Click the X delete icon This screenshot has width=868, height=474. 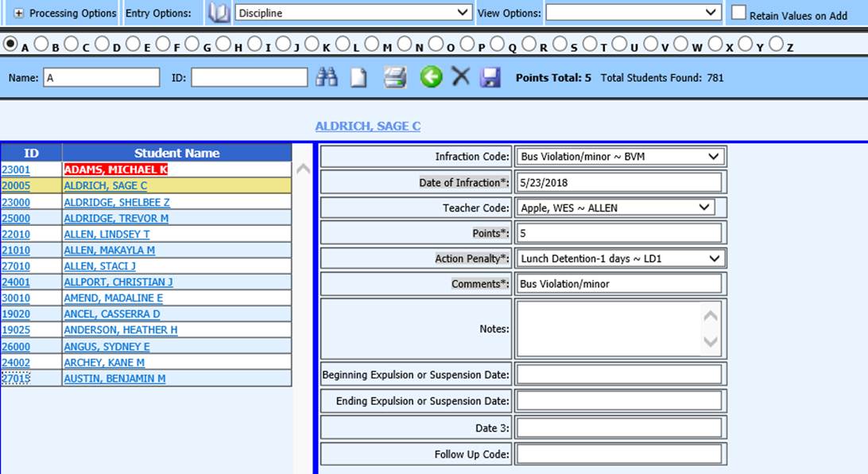click(x=461, y=77)
